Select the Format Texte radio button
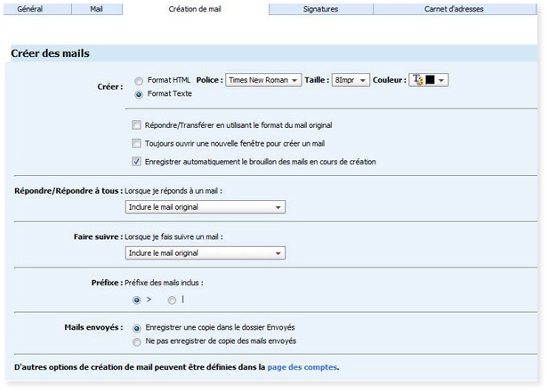 click(x=138, y=94)
